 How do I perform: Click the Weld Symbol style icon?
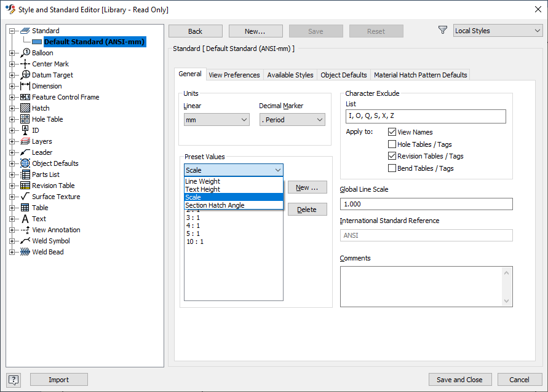(x=25, y=241)
